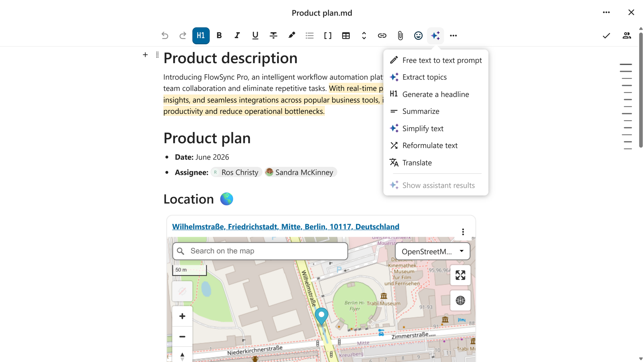Insert a table from toolbar
Image resolution: width=644 pixels, height=362 pixels.
346,35
